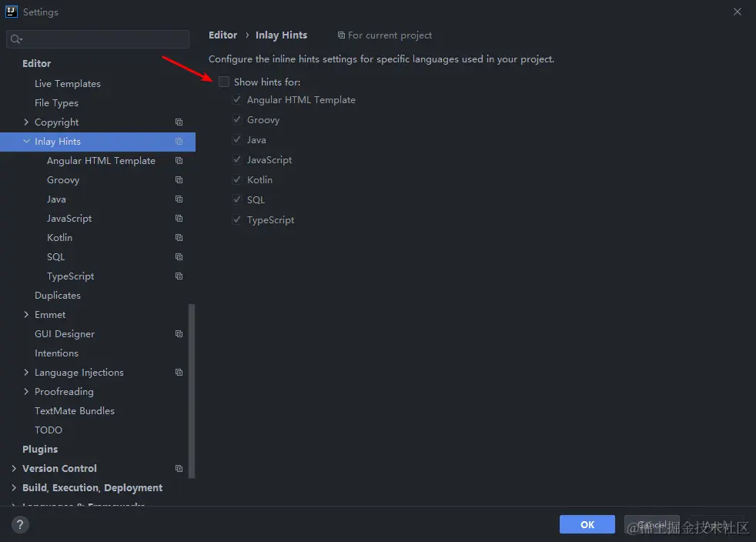Toggle the Kotlin hints checkbox

click(237, 180)
